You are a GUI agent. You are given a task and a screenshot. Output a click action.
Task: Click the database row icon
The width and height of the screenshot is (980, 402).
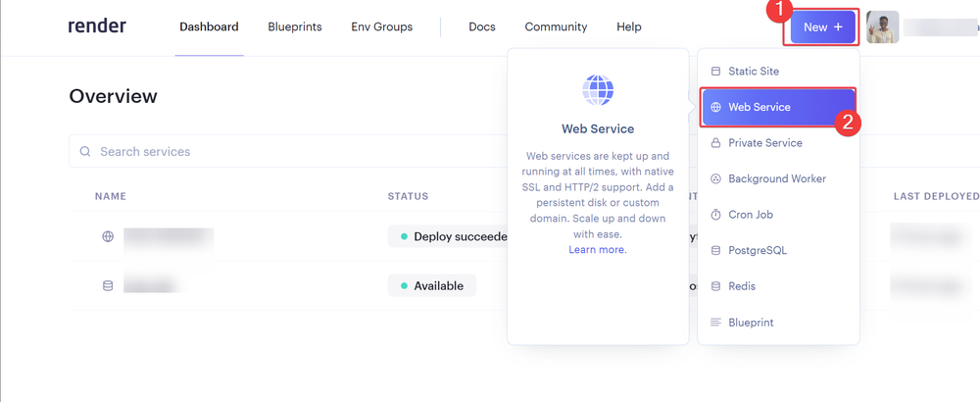[108, 285]
